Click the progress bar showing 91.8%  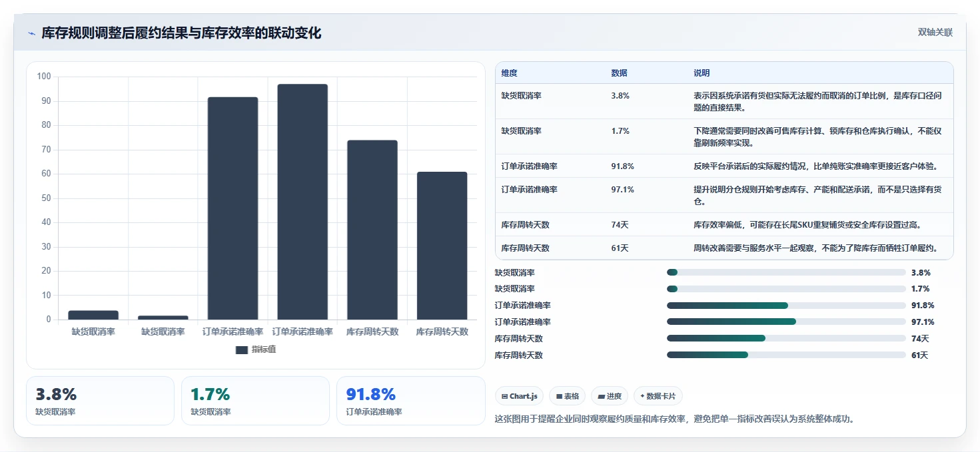786,306
